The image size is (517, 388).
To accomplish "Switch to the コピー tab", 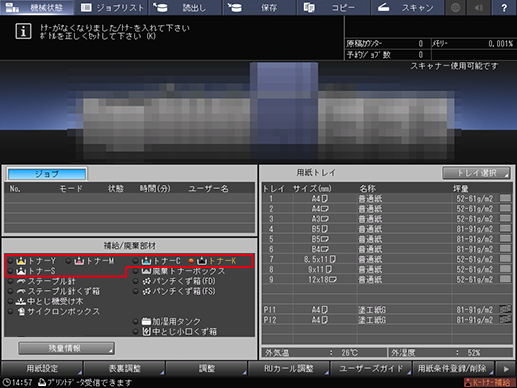I will 334,7.
